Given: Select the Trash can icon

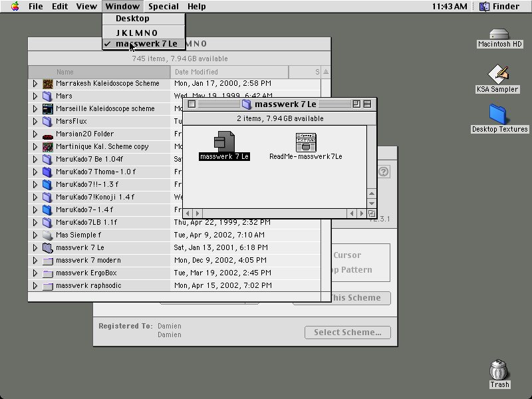Looking at the screenshot, I should (x=499, y=370).
